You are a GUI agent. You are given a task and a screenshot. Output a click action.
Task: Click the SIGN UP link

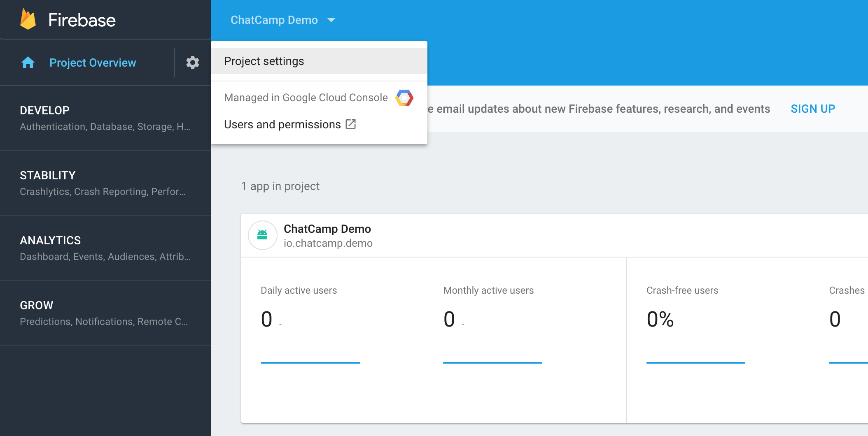coord(813,109)
